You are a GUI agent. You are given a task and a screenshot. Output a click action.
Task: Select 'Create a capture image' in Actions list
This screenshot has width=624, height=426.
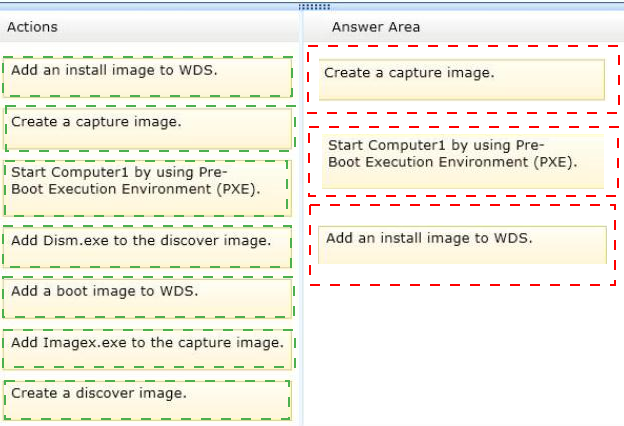(148, 129)
